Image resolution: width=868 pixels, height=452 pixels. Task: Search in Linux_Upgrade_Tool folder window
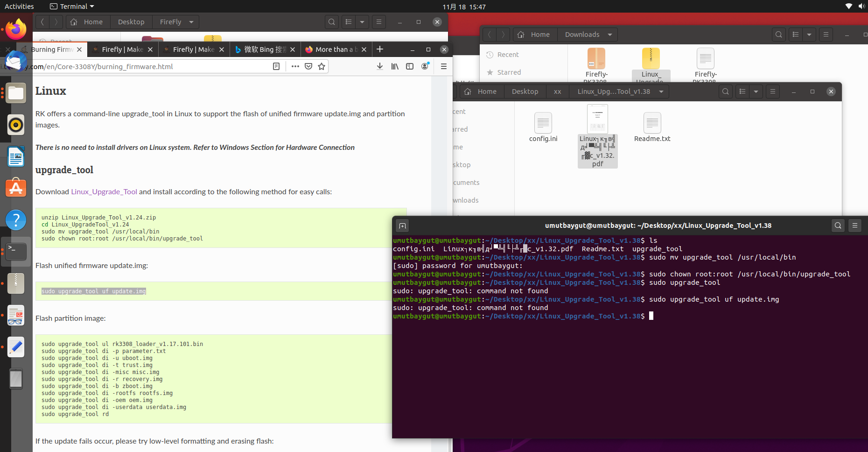point(726,92)
